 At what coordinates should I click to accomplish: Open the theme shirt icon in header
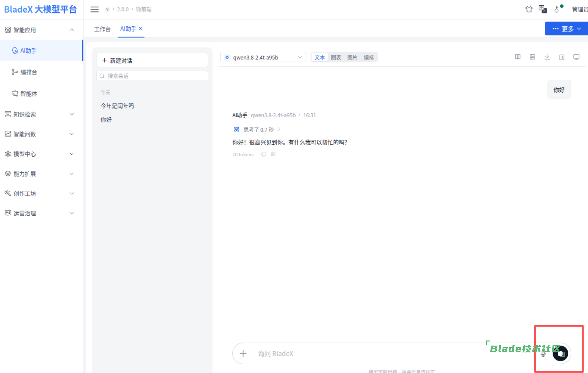click(x=529, y=9)
